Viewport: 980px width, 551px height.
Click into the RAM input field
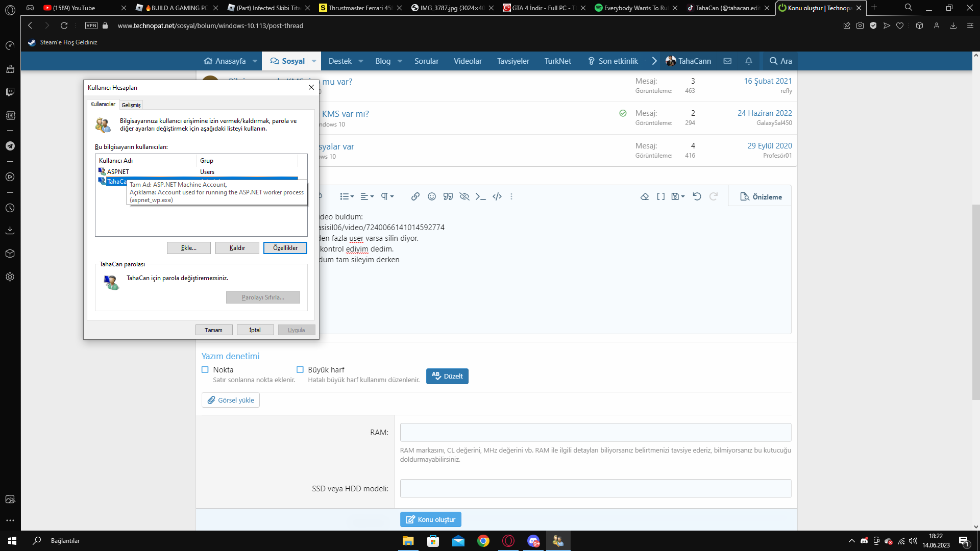click(595, 433)
